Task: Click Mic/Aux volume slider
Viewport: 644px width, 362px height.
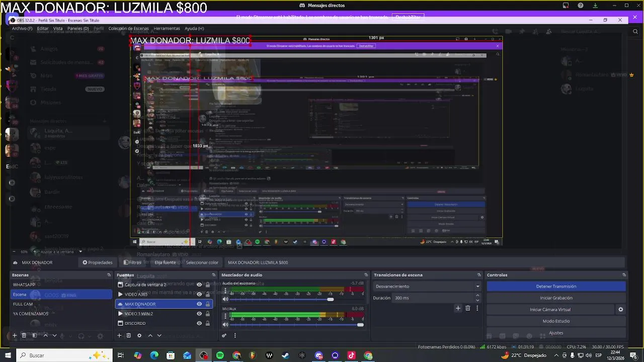Action: (x=297, y=325)
